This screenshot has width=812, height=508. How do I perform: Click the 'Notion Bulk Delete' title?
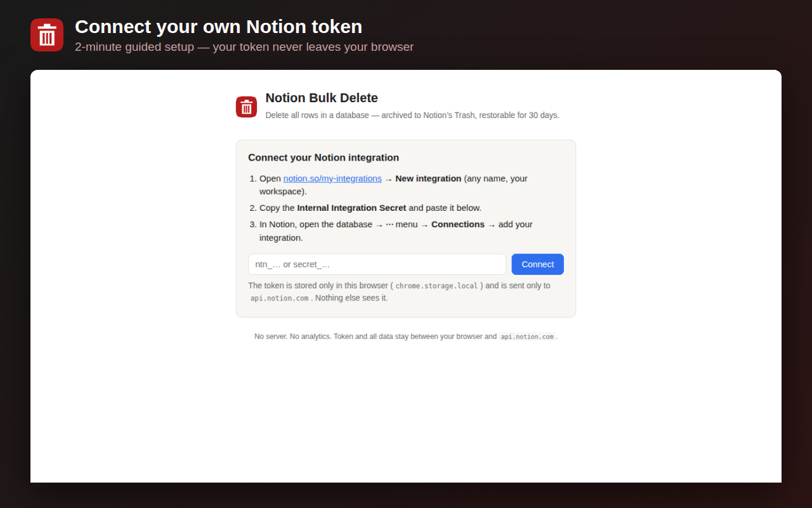coord(322,98)
